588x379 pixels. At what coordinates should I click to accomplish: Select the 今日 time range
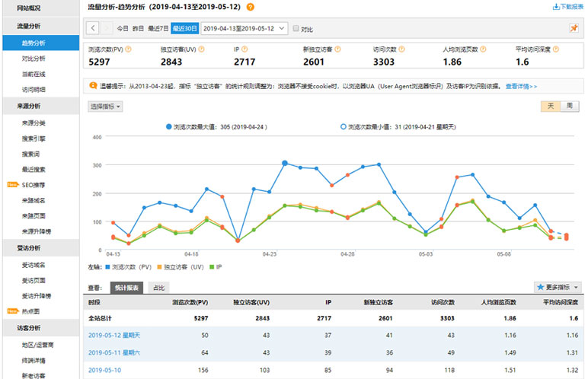[x=123, y=28]
